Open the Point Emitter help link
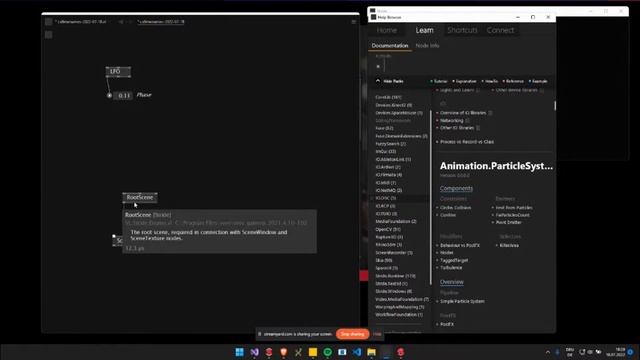640x360 pixels. coord(508,222)
